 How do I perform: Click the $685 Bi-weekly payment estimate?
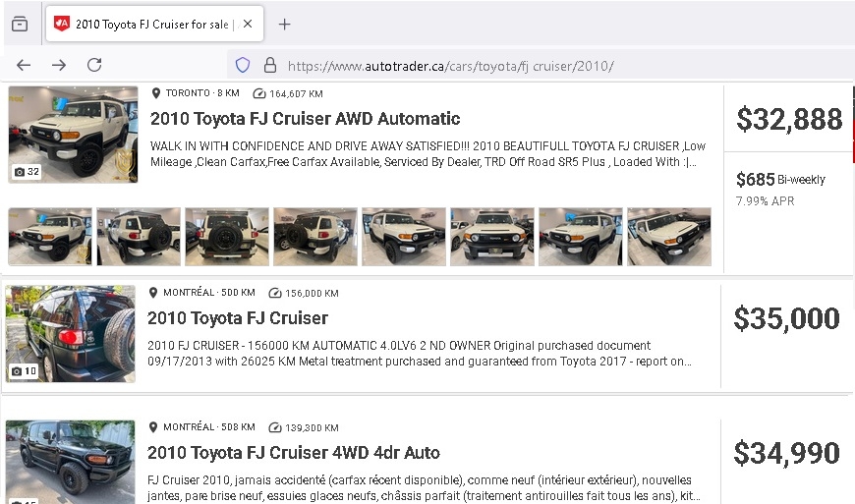[x=780, y=179]
